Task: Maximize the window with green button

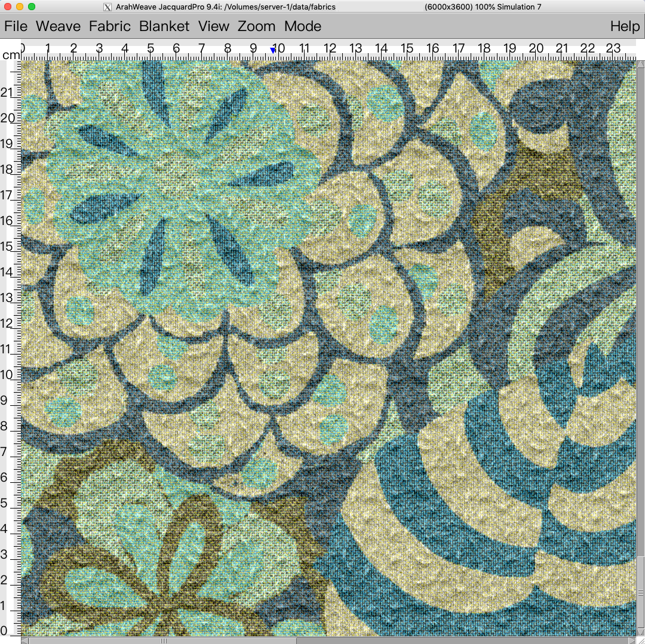Action: coord(32,7)
